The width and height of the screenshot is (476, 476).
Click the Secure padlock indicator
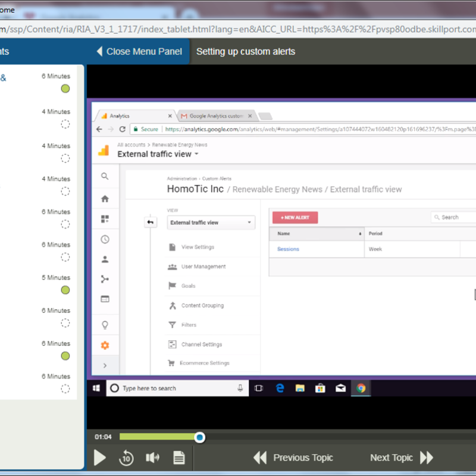[146, 129]
